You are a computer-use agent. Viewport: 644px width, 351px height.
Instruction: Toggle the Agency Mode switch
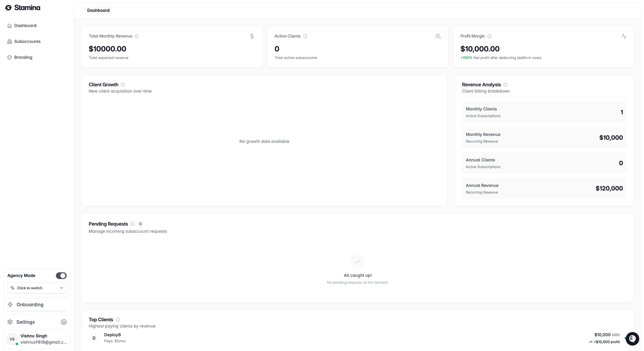point(61,275)
